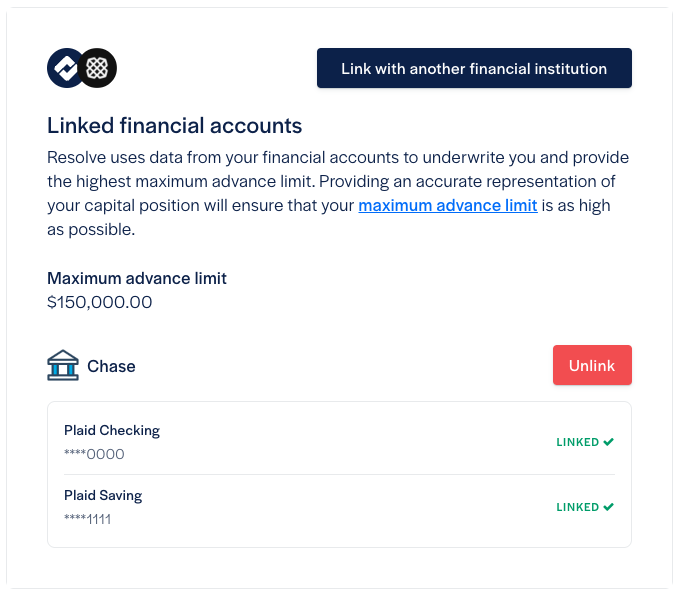Unlink the Chase institution
This screenshot has height=599, width=681.
pyautogui.click(x=592, y=365)
